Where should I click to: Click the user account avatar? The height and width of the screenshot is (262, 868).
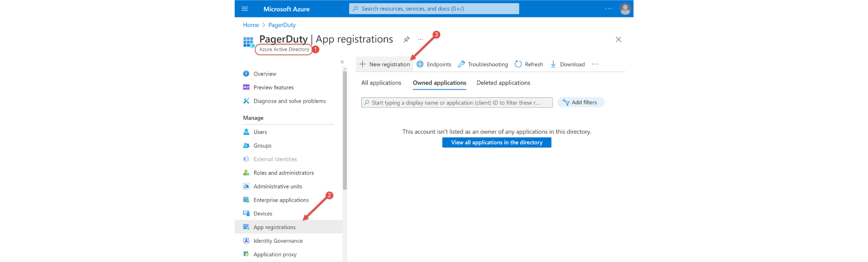click(625, 9)
